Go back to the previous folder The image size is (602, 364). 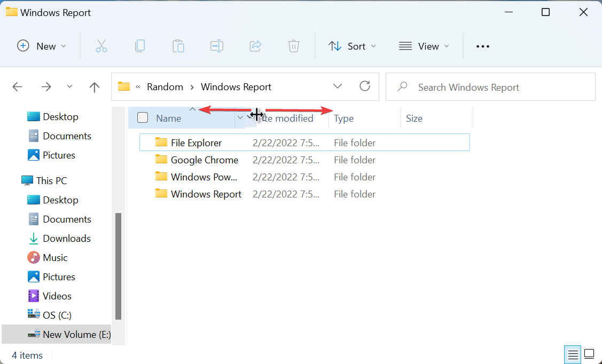tap(17, 86)
